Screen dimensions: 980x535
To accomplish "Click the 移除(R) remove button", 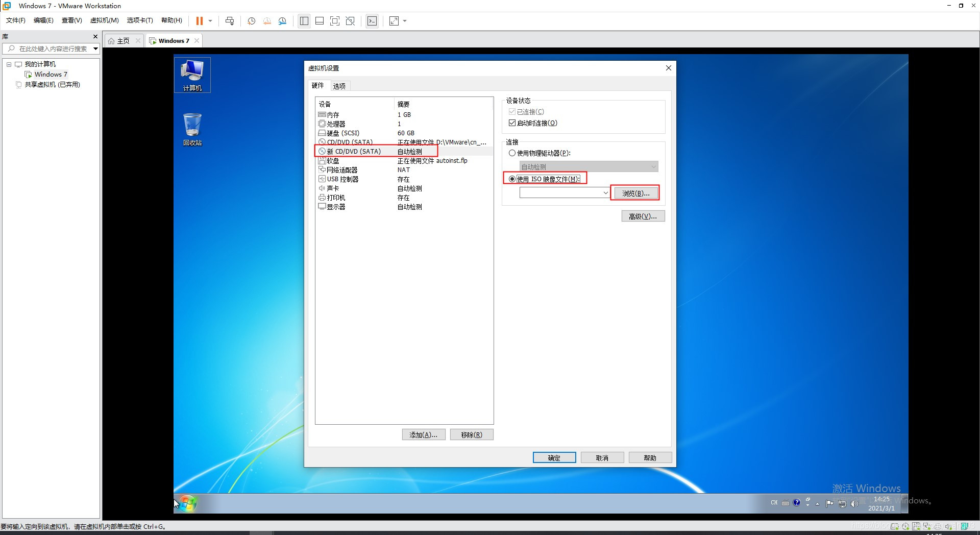I will click(472, 435).
